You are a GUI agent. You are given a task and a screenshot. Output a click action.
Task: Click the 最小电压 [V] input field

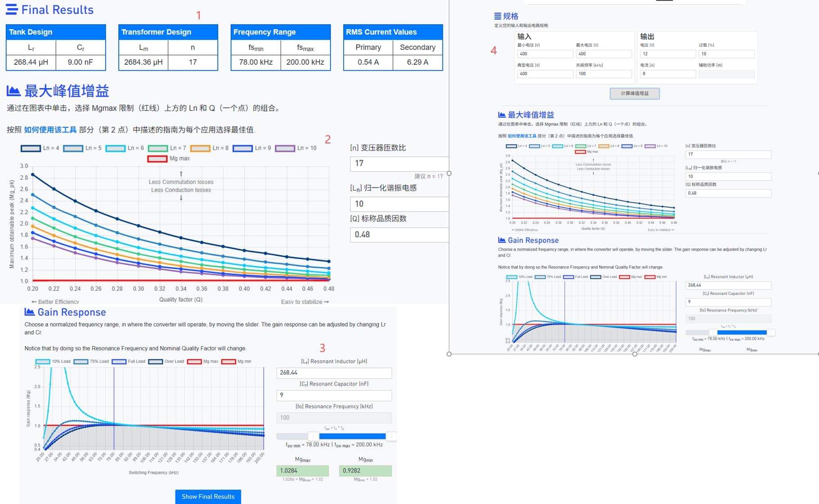(545, 54)
